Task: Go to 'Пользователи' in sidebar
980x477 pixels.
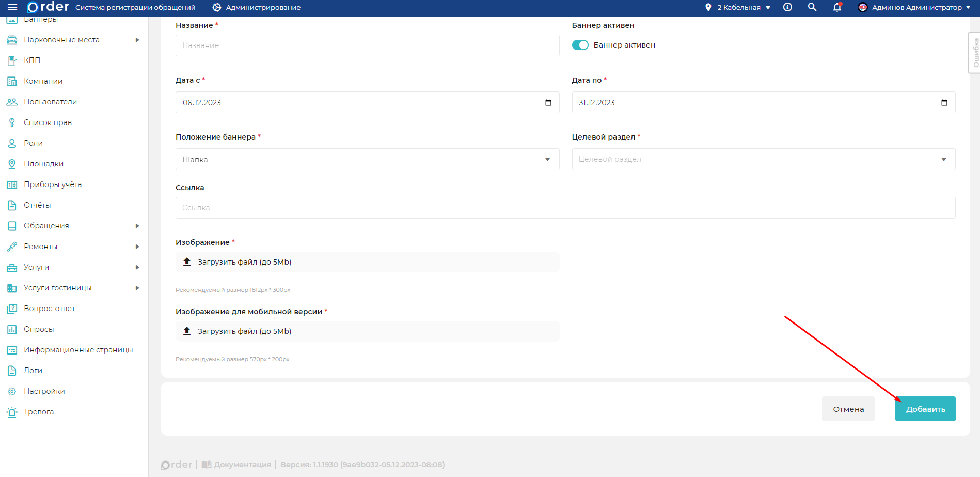Action: point(50,102)
